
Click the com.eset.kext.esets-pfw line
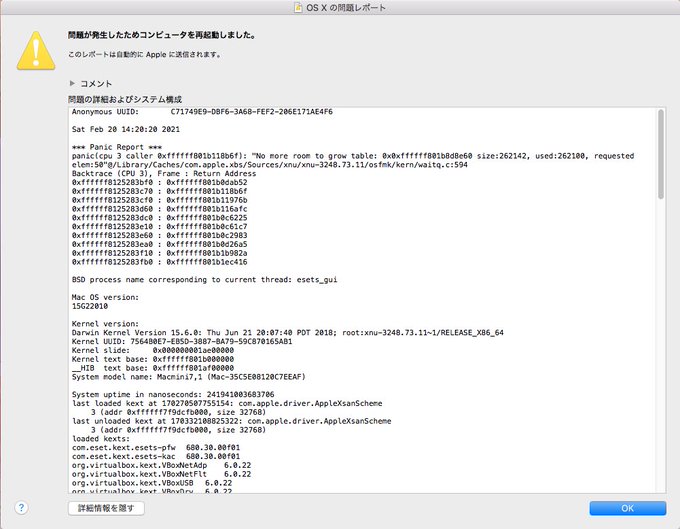[x=156, y=447]
